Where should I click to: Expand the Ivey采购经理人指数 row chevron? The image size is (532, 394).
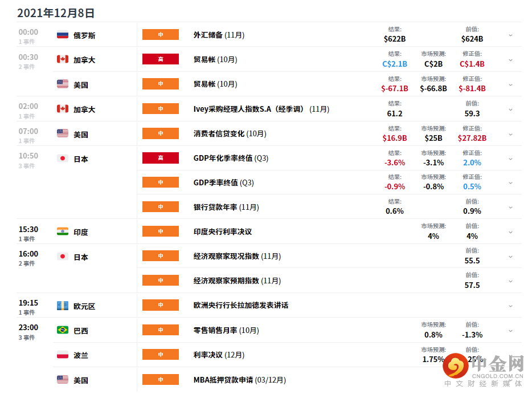click(510, 109)
